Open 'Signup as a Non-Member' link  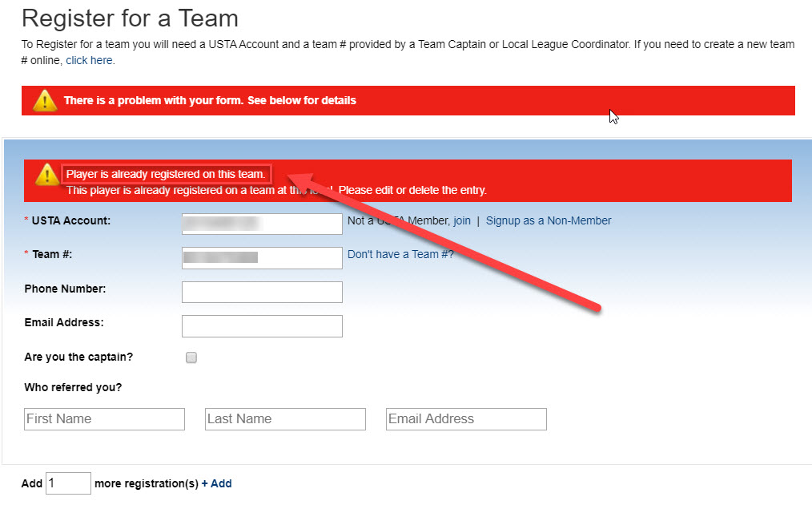point(549,220)
